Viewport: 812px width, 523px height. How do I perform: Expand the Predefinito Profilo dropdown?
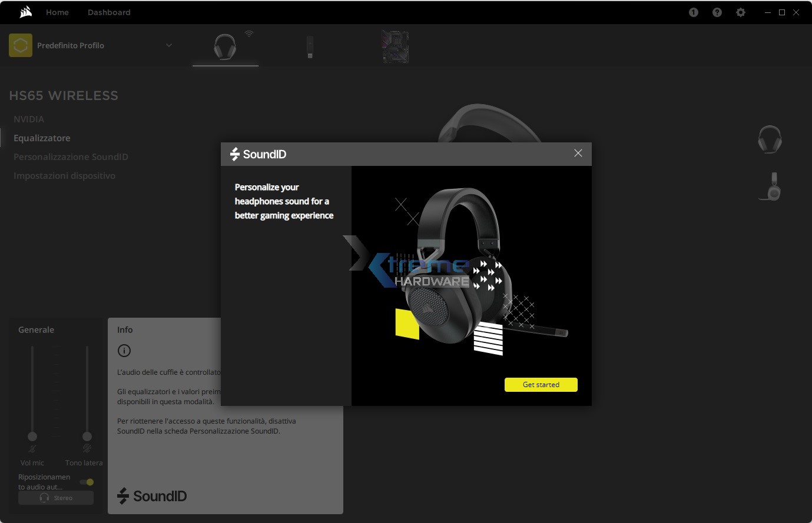(x=169, y=45)
